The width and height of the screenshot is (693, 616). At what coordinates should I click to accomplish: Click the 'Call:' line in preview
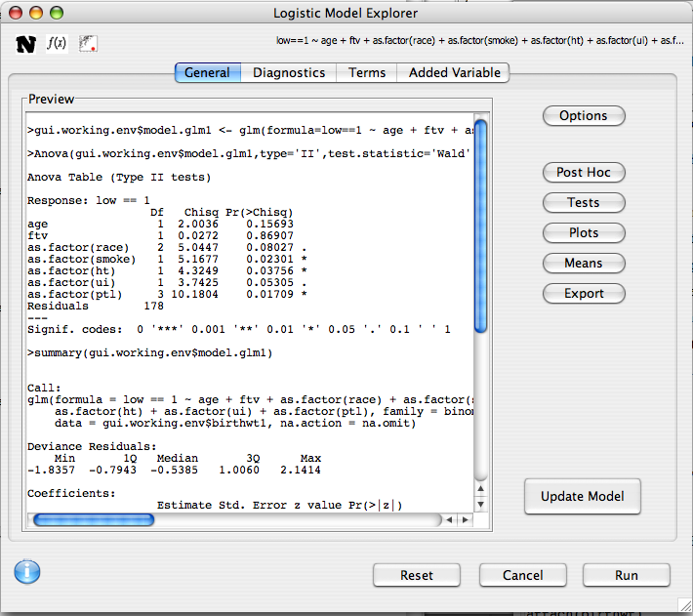point(44,388)
